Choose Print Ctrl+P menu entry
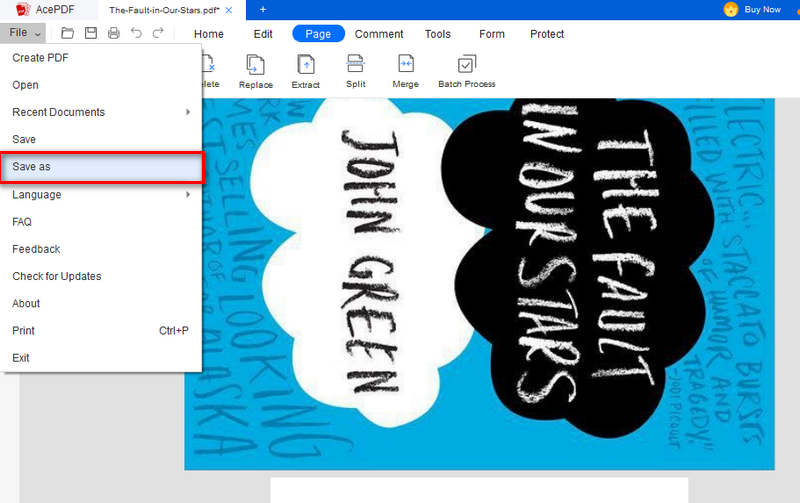800x503 pixels. [x=101, y=331]
